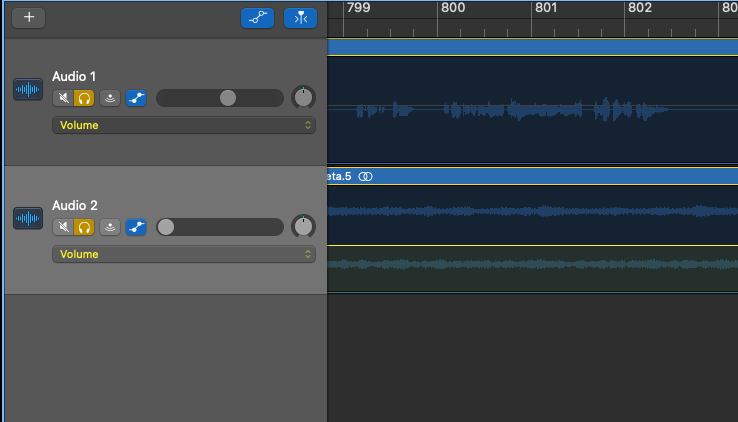
Task: Toggle Catch Playhead button in header
Action: pos(300,18)
